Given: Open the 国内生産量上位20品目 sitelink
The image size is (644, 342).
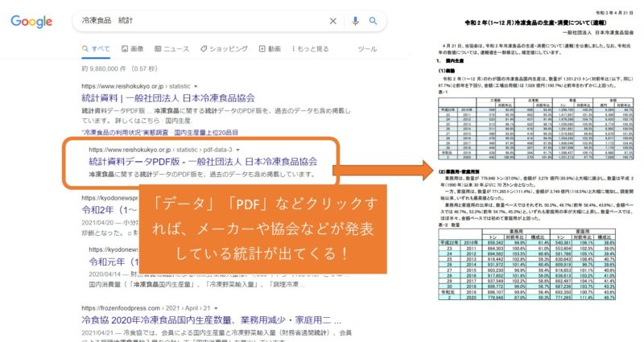Looking at the screenshot, I should 206,133.
